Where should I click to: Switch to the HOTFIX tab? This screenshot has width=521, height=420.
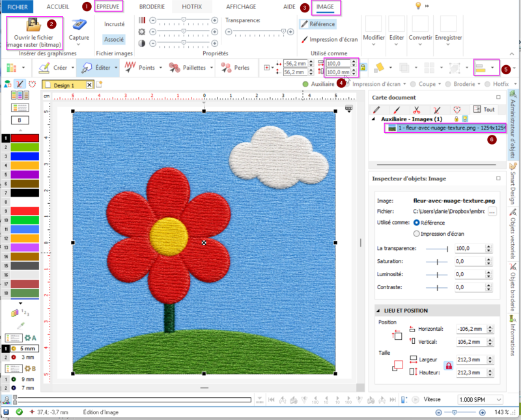tap(192, 7)
